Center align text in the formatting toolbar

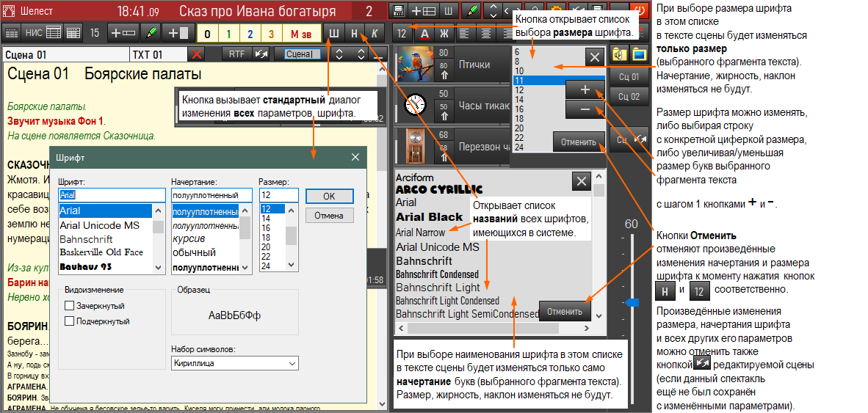tap(485, 33)
